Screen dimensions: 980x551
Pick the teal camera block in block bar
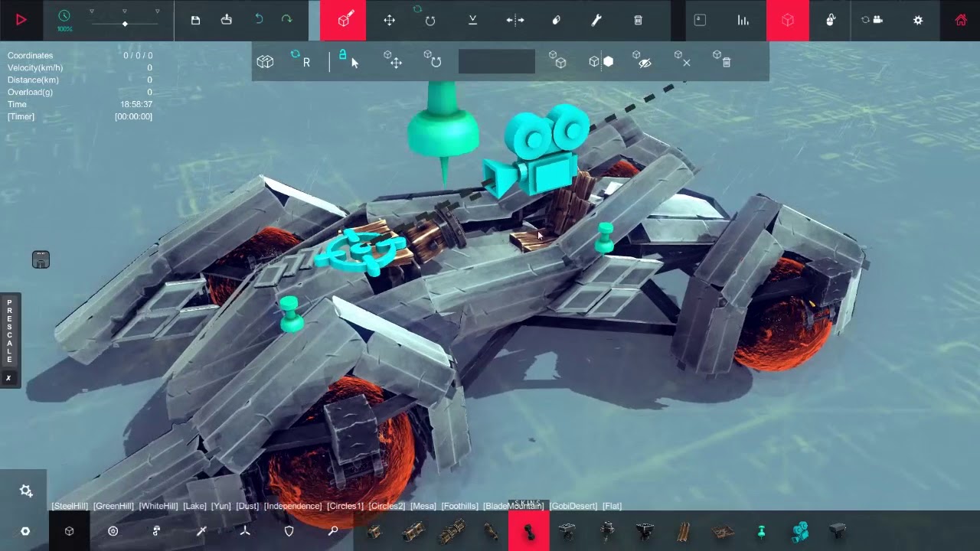tap(800, 531)
